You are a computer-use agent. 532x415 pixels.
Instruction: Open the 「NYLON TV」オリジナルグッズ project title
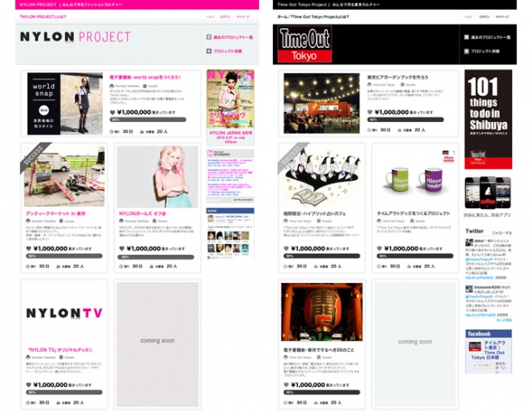(x=60, y=350)
